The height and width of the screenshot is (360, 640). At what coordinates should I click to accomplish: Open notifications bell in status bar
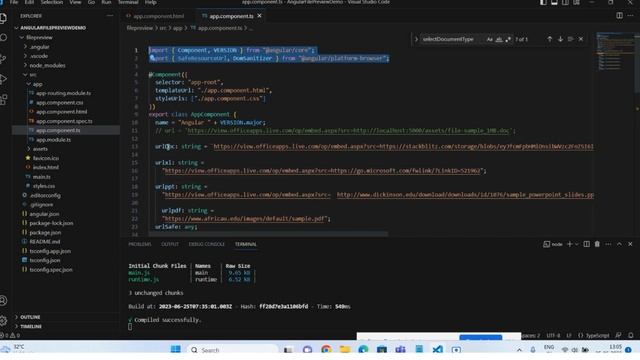pyautogui.click(x=631, y=336)
